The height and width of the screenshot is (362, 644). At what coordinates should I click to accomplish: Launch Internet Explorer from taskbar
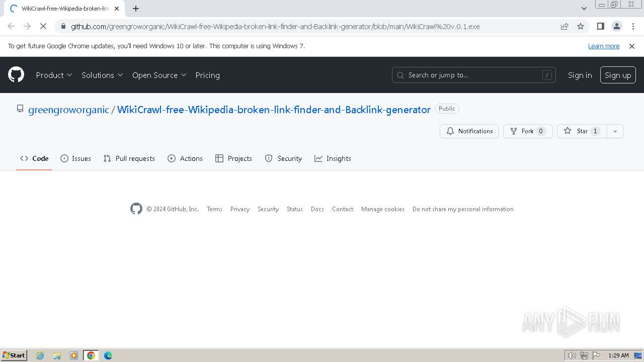pyautogui.click(x=40, y=355)
